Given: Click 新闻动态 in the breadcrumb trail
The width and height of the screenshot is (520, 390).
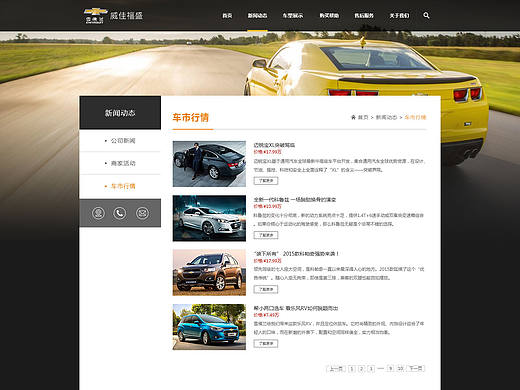Looking at the screenshot, I should click(x=386, y=117).
